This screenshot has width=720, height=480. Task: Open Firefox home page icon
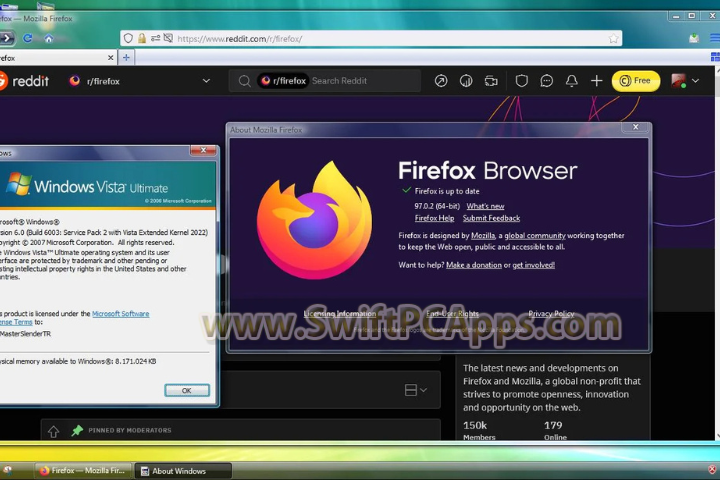pos(49,38)
